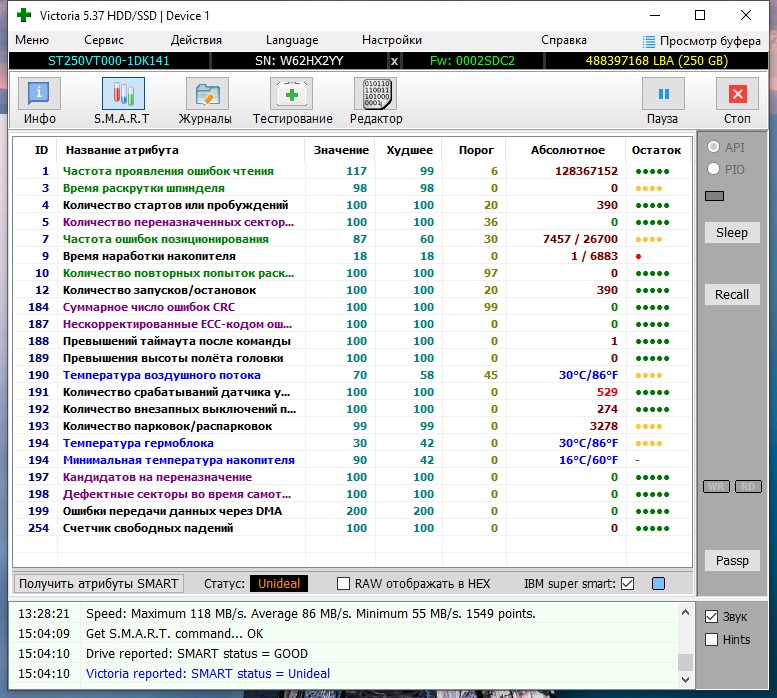
Task: Select row Суммарное число ошибок CRC
Action: click(352, 307)
